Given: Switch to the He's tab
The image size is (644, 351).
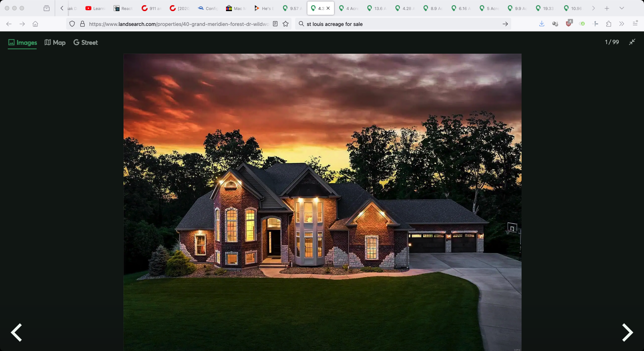Looking at the screenshot, I should 264,8.
